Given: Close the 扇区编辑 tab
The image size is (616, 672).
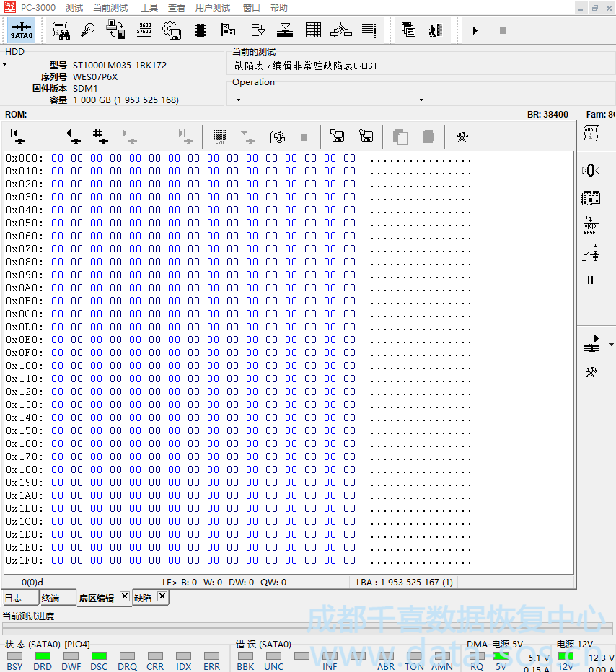Looking at the screenshot, I should click(x=124, y=596).
